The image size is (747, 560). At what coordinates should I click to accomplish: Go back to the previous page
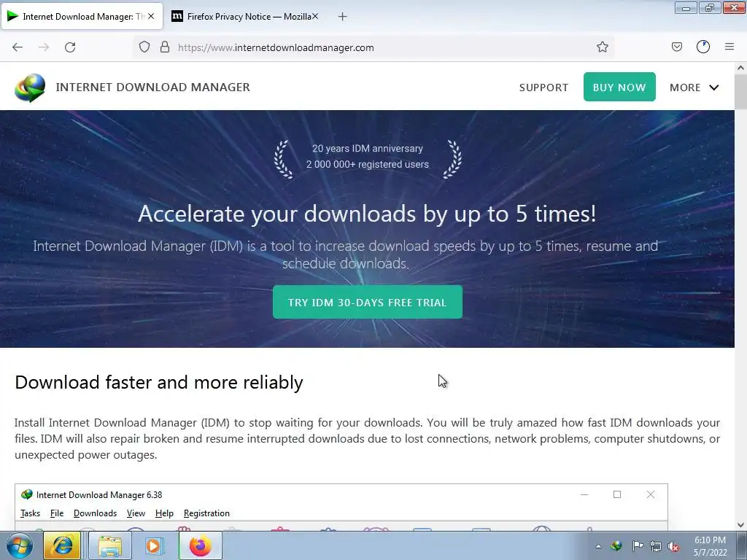tap(18, 47)
